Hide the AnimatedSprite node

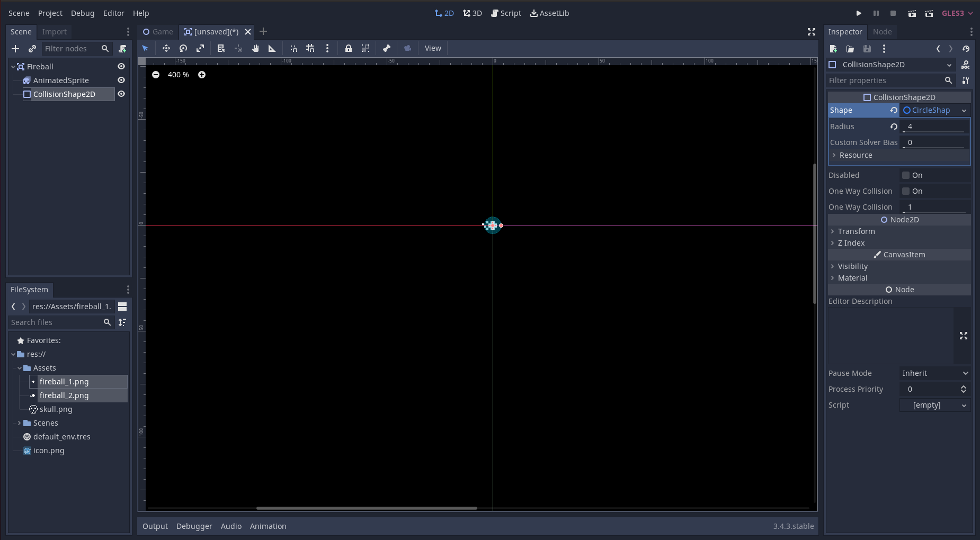coord(121,80)
